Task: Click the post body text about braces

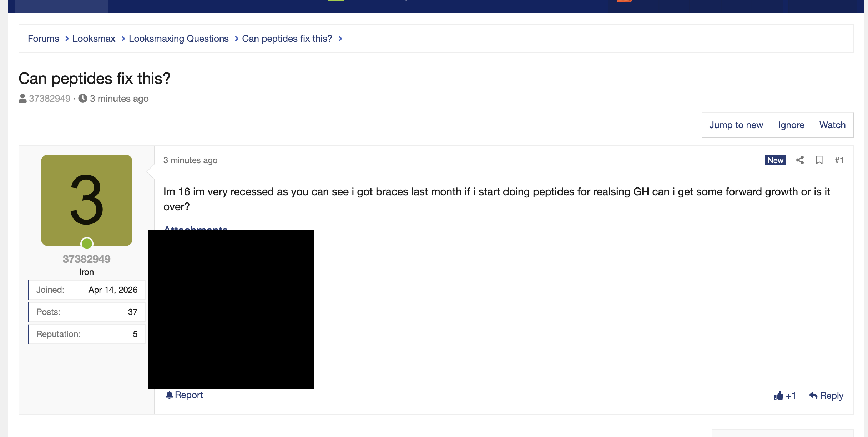Action: tap(497, 199)
